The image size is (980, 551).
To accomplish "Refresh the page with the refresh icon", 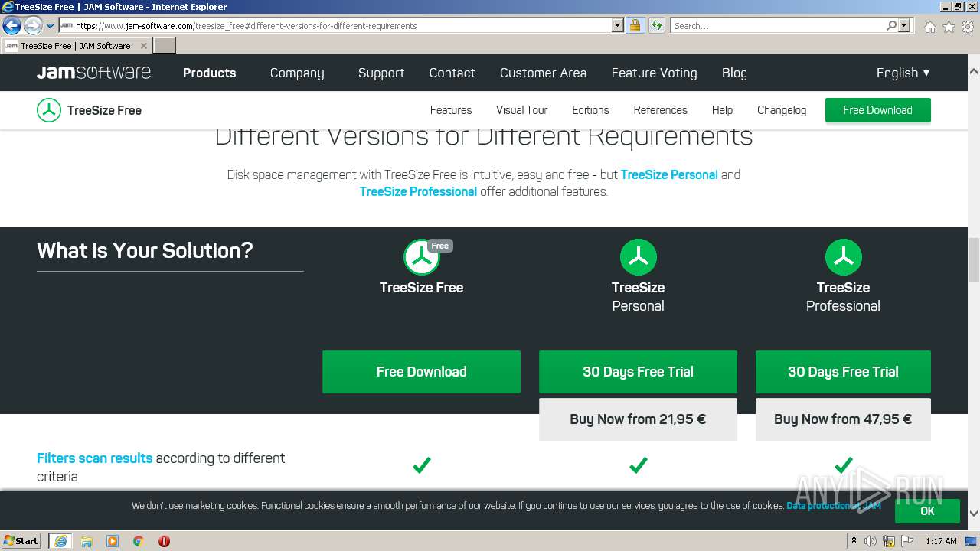I will [657, 25].
